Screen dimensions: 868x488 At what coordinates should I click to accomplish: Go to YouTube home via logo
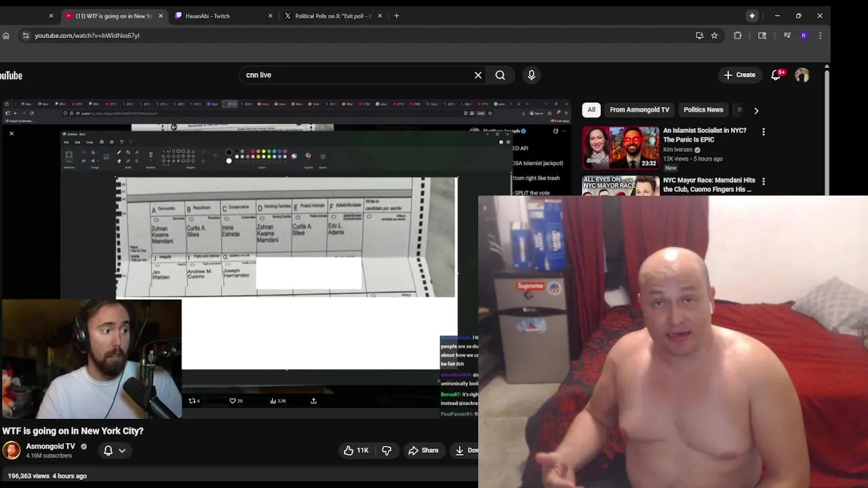(x=11, y=75)
